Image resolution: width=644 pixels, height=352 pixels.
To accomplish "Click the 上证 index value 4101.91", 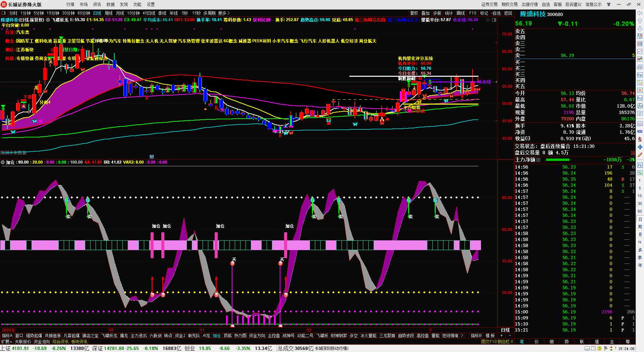I will point(20,348).
